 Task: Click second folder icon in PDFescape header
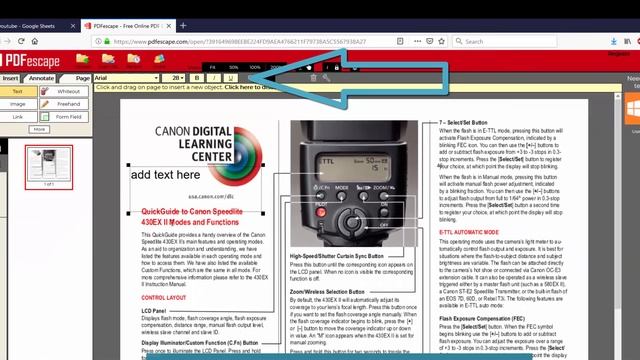pos(108,59)
